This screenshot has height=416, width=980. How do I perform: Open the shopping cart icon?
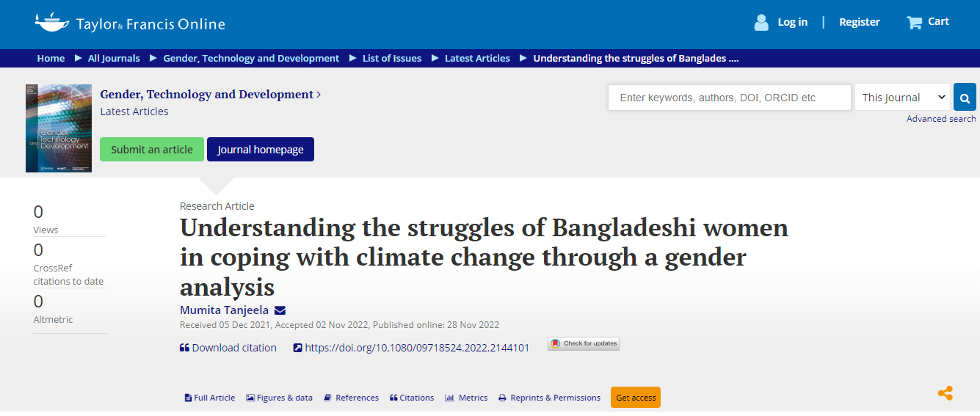point(914,22)
